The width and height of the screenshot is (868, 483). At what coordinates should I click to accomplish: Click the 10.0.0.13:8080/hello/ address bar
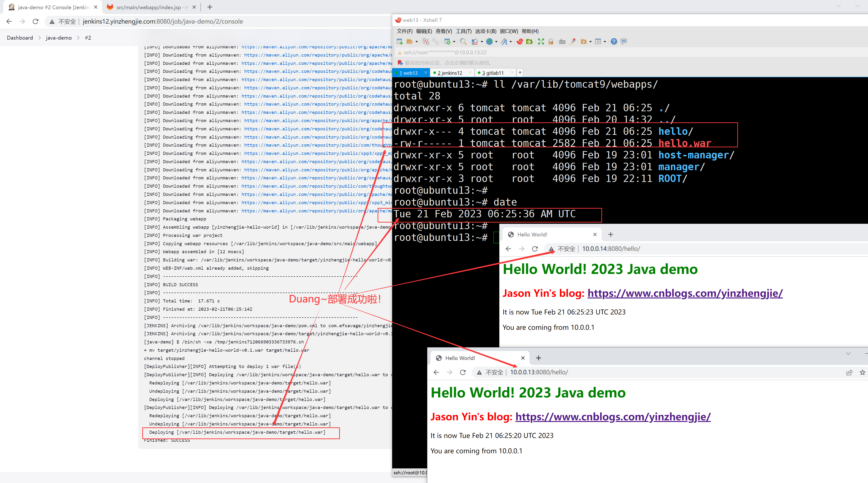(539, 372)
